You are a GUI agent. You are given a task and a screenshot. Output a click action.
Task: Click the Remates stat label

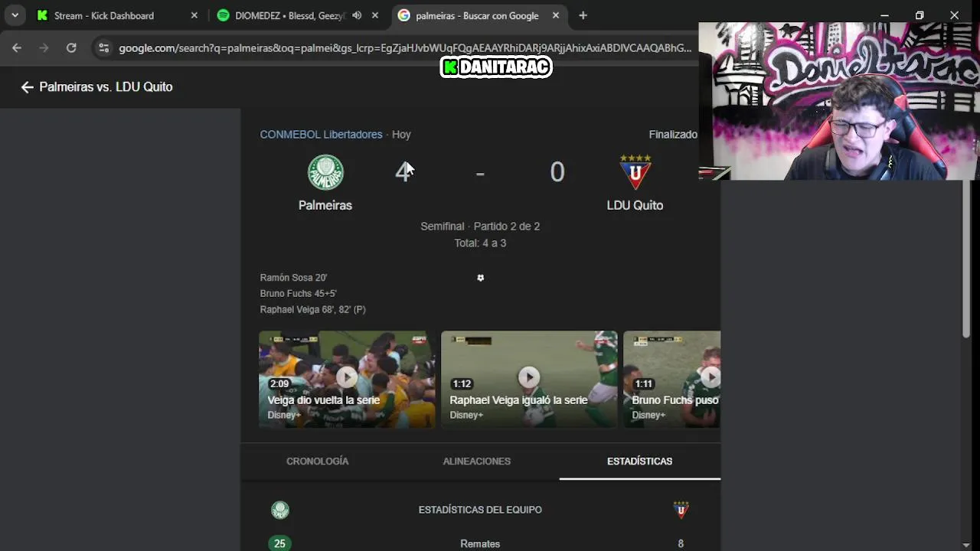[480, 543]
